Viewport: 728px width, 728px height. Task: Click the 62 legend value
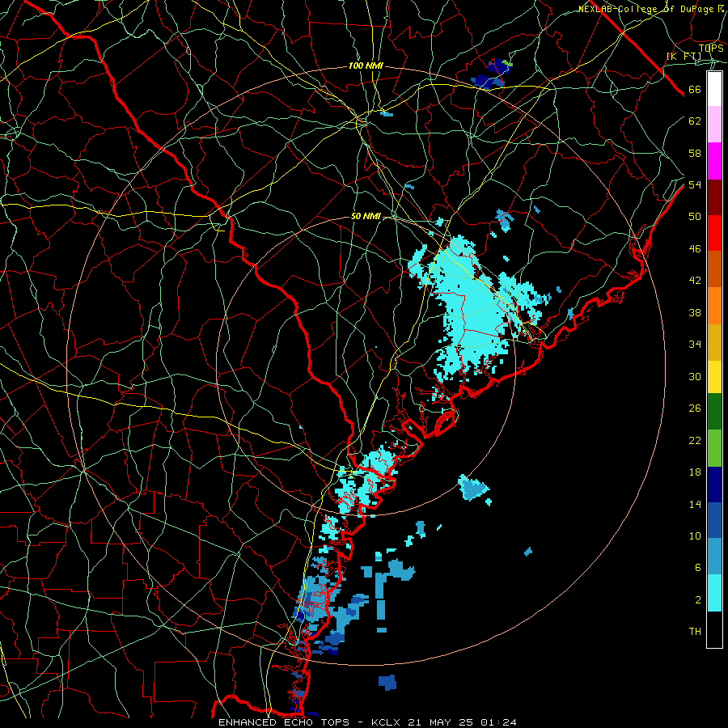(695, 121)
